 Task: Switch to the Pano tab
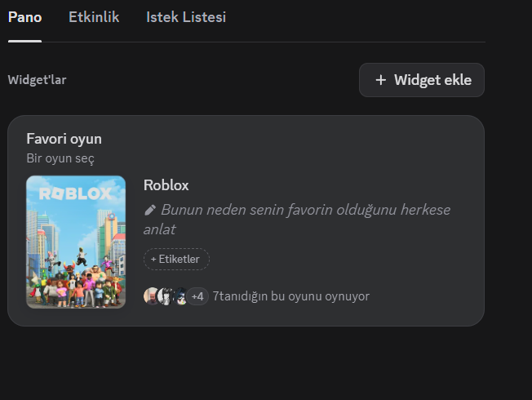tap(24, 17)
